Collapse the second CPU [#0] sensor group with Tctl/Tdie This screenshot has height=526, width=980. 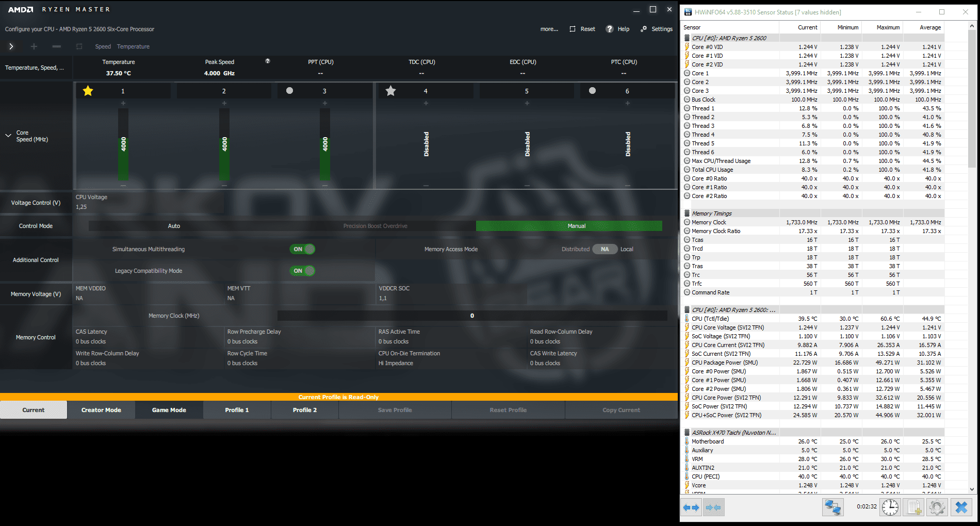pyautogui.click(x=687, y=310)
